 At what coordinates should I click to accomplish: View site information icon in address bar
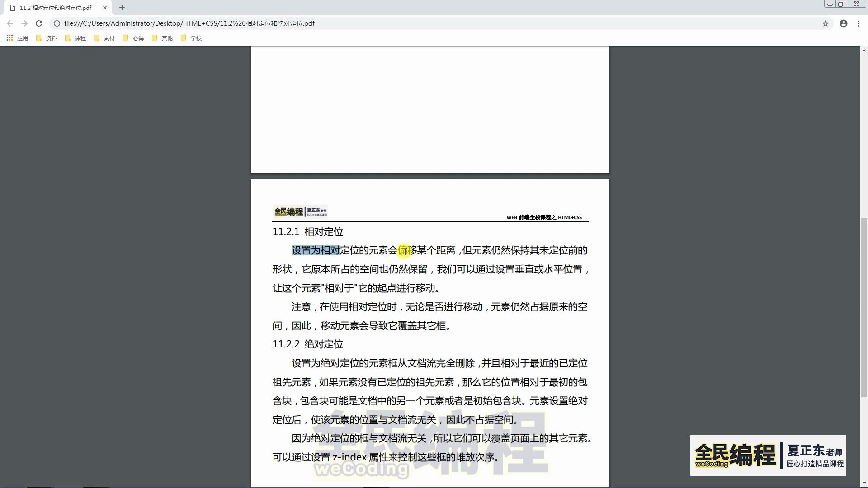tap(57, 23)
